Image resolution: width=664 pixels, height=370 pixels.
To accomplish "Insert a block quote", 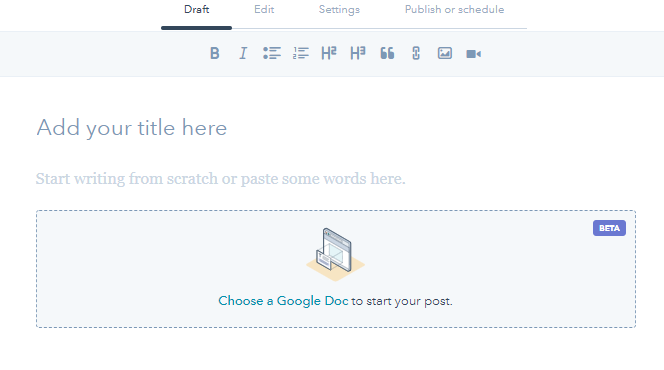I will click(387, 53).
